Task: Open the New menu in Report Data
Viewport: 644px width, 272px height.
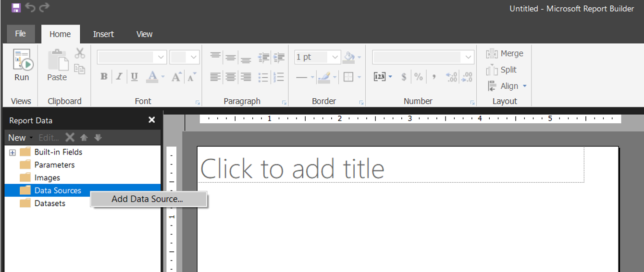Action: 20,138
